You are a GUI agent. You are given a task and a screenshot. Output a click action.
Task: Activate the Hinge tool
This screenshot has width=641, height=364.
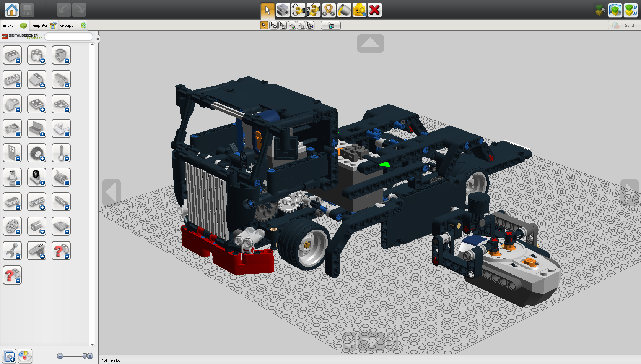[x=298, y=10]
